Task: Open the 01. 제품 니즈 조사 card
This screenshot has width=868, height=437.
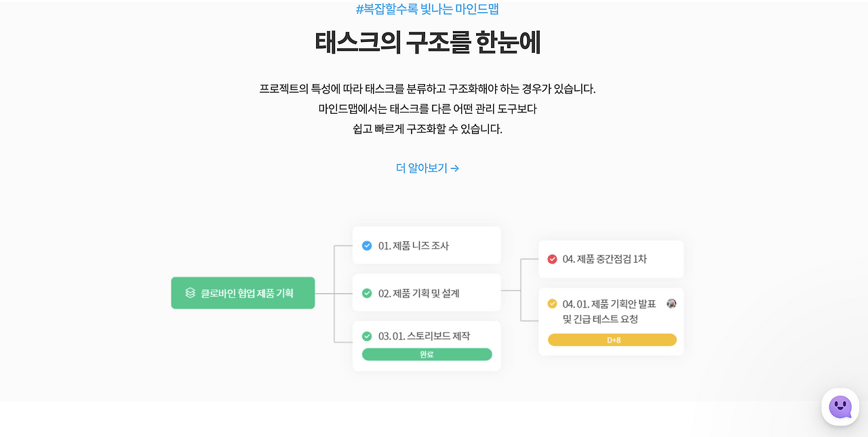Action: pos(427,245)
